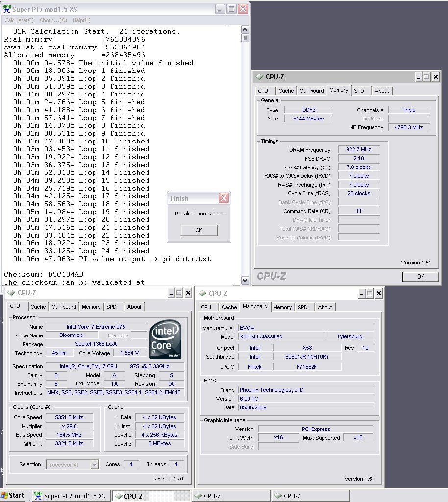This screenshot has height=502, width=448.
Task: Close the CPU-tab CPU-Z window
Action: point(188,293)
